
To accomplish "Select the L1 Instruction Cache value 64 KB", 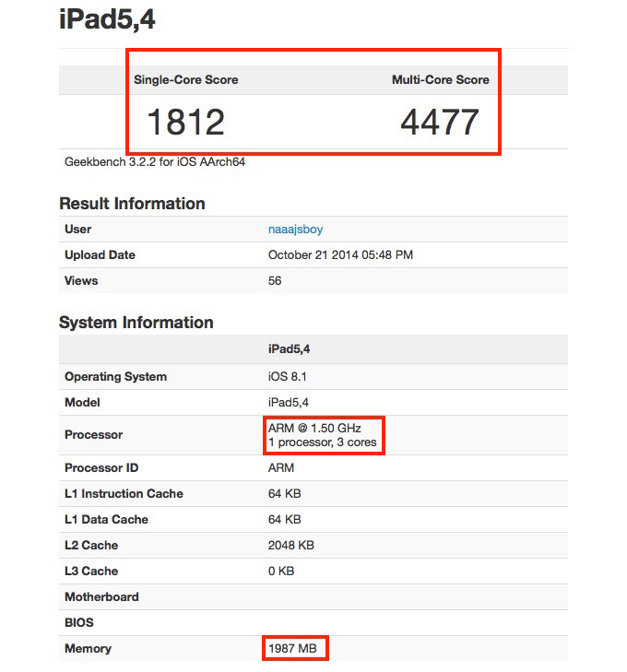I will point(285,494).
